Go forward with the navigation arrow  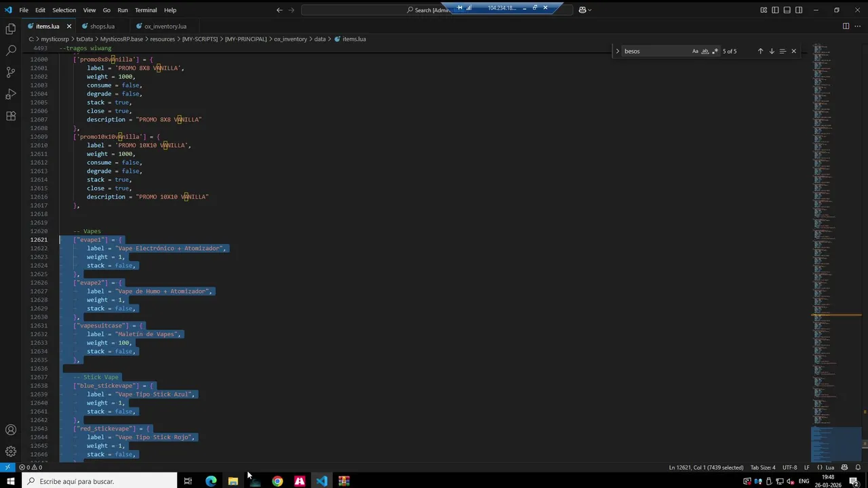click(292, 10)
